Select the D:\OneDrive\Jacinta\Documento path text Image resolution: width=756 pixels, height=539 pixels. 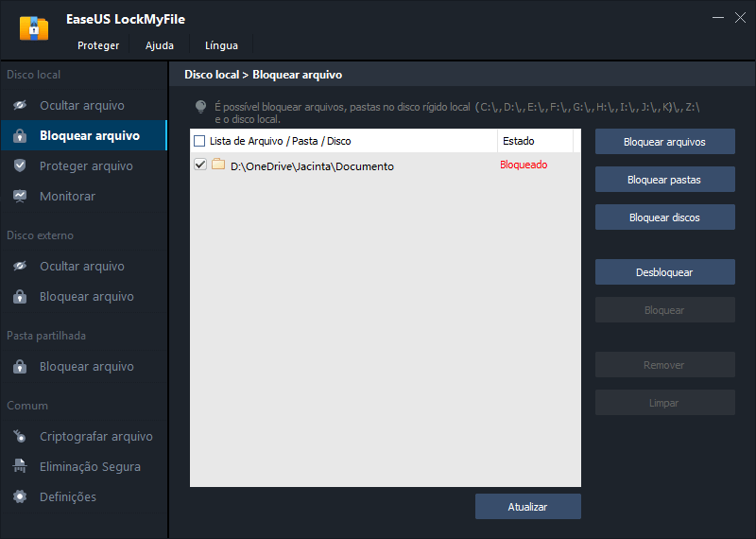coord(312,166)
